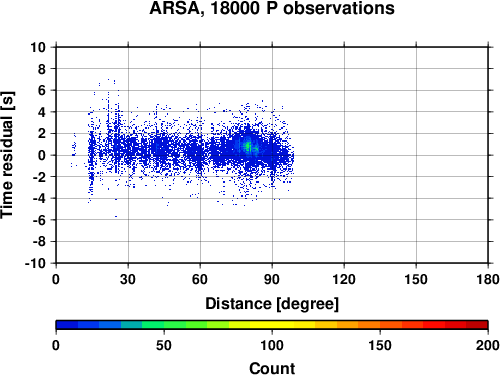Pick the dark blue start of the colorbar

click(67, 325)
